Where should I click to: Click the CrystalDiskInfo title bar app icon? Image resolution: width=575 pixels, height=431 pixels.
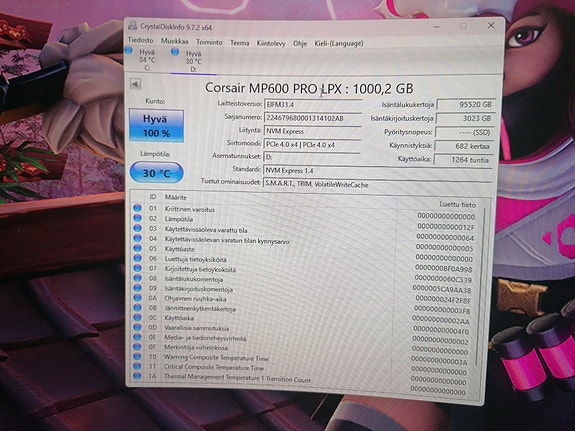[133, 26]
